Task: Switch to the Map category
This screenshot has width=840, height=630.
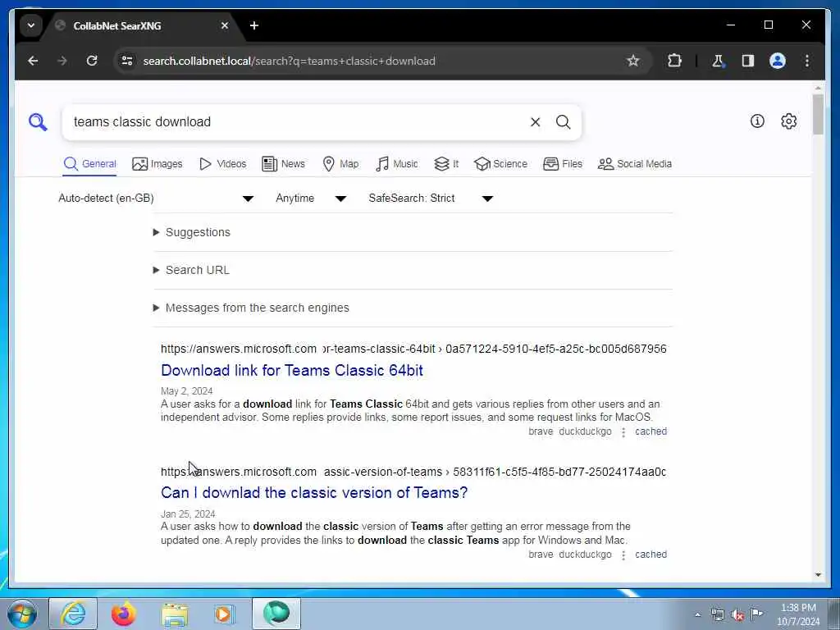Action: (x=340, y=164)
